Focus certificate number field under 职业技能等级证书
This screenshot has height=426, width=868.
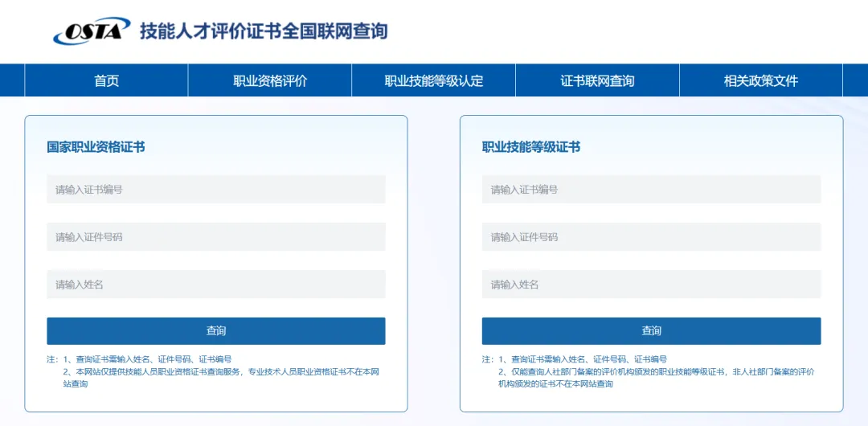point(652,190)
